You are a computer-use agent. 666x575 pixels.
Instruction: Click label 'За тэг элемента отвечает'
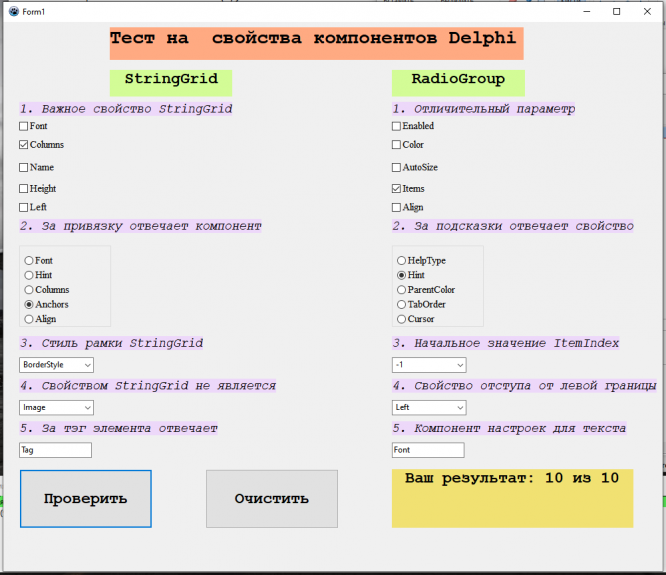(119, 428)
